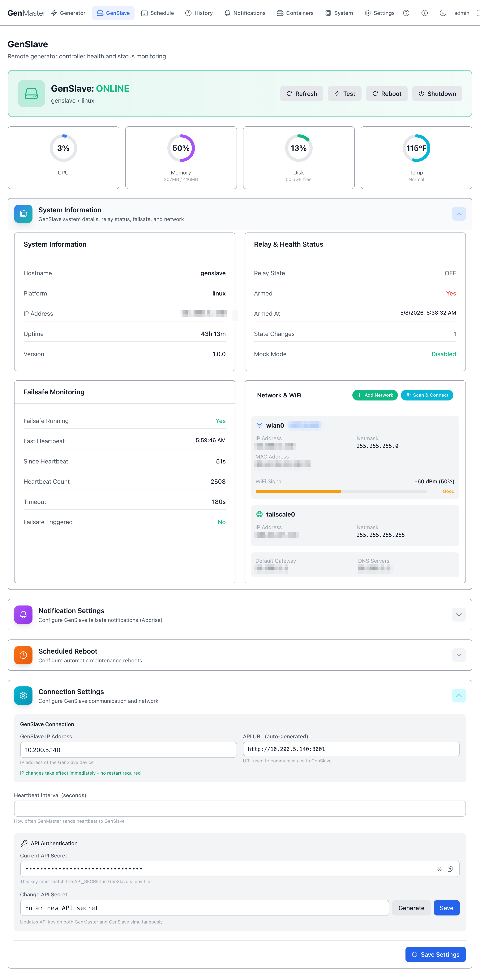Click the Heartbeat Interval input field

(240, 808)
